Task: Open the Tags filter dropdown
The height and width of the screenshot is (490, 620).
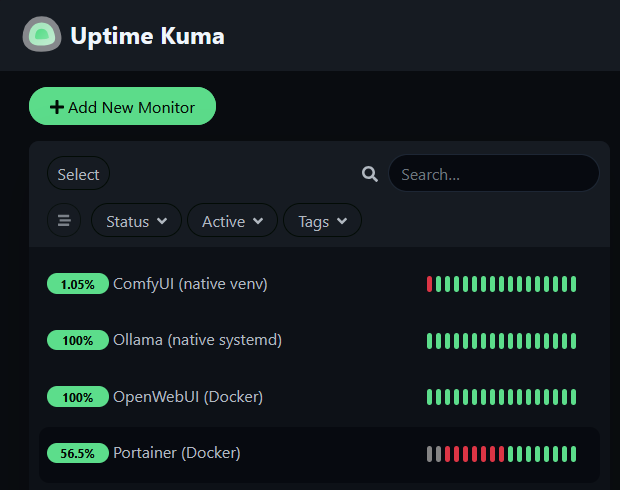Action: (x=322, y=221)
